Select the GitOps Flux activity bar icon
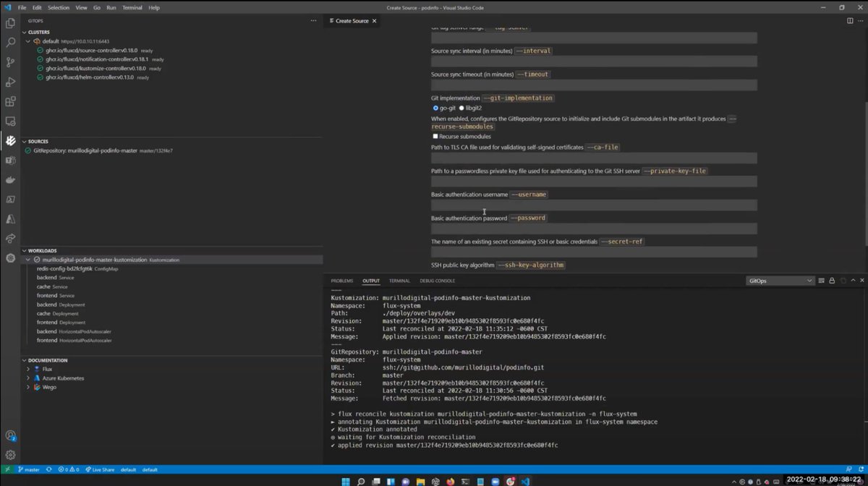868x486 pixels. click(x=10, y=141)
